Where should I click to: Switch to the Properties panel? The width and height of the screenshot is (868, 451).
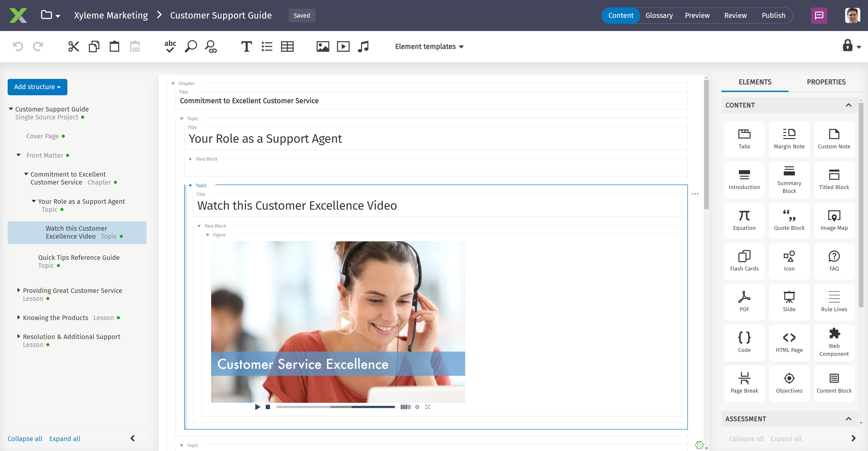coord(826,82)
